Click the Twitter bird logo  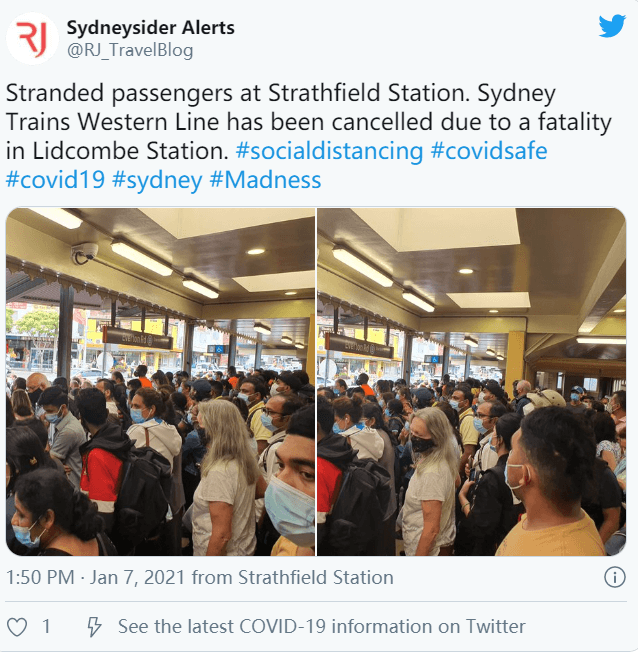(612, 26)
